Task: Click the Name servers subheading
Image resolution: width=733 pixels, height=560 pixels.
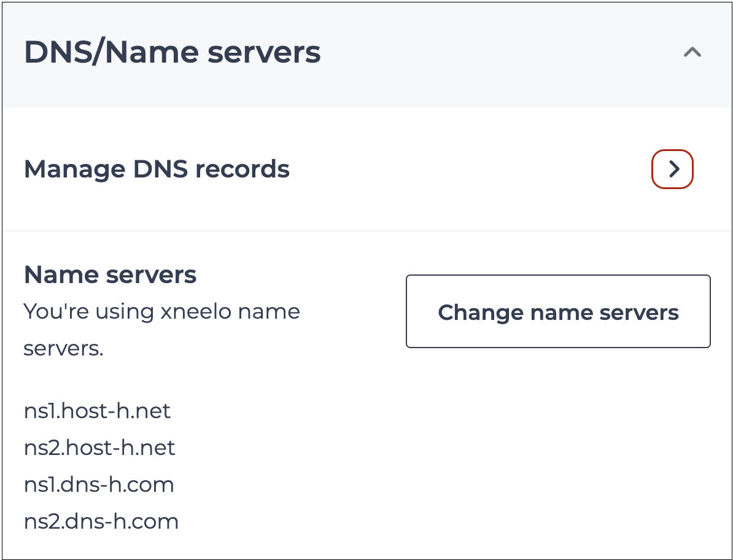Action: point(110,274)
